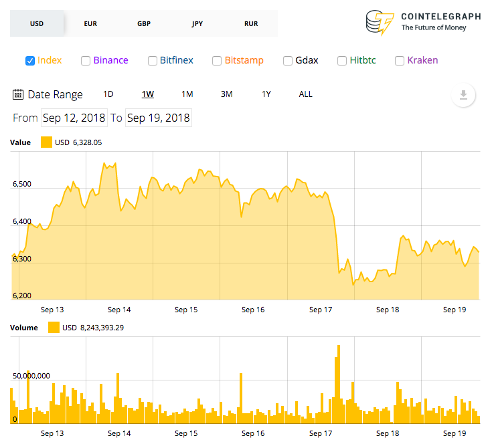This screenshot has width=490, height=448.
Task: Pick the 3M date range
Action: (x=226, y=94)
